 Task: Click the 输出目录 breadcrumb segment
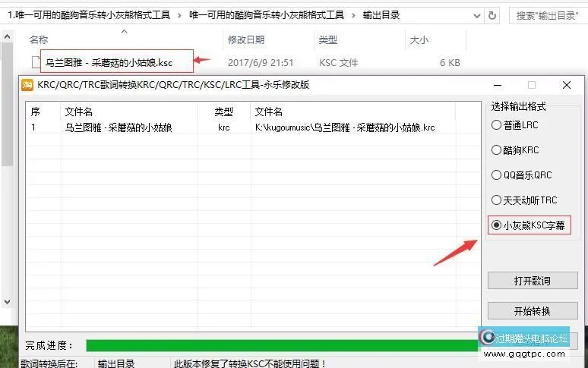381,15
